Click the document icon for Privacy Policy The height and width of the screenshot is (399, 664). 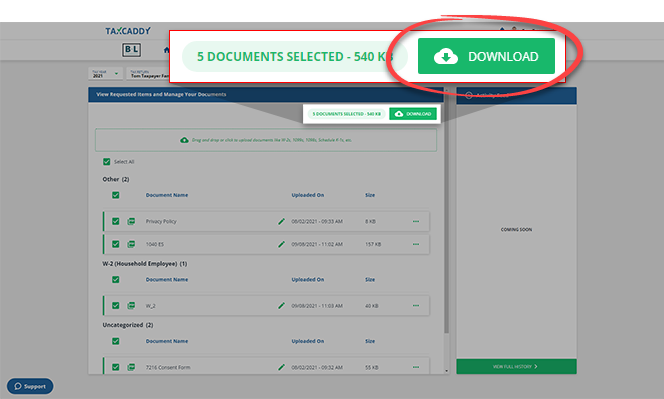coord(131,221)
